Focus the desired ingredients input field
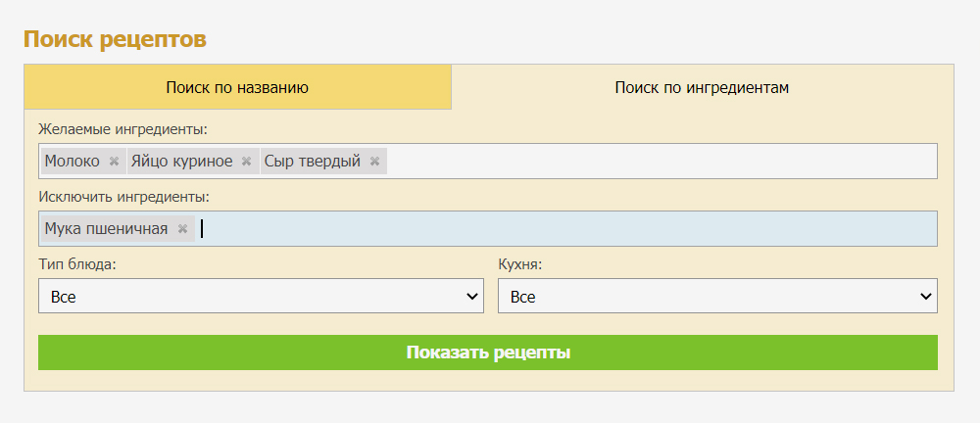The width and height of the screenshot is (980, 423). pyautogui.click(x=661, y=162)
